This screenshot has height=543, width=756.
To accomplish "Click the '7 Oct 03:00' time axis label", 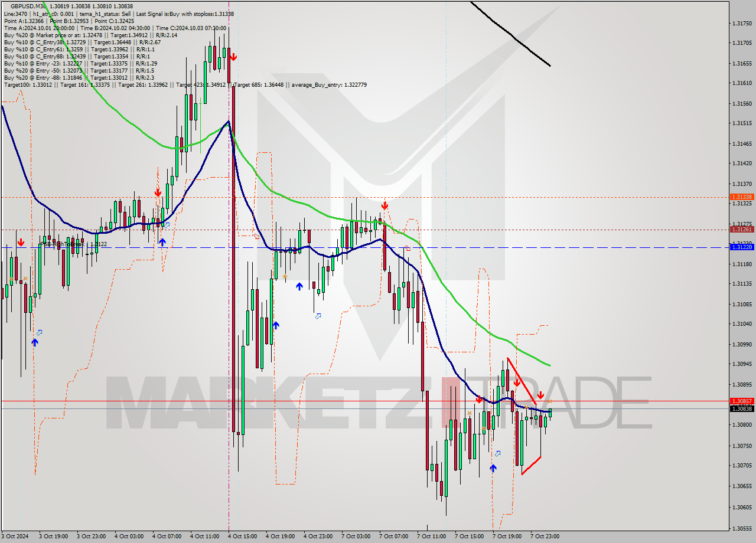I will tap(356, 537).
